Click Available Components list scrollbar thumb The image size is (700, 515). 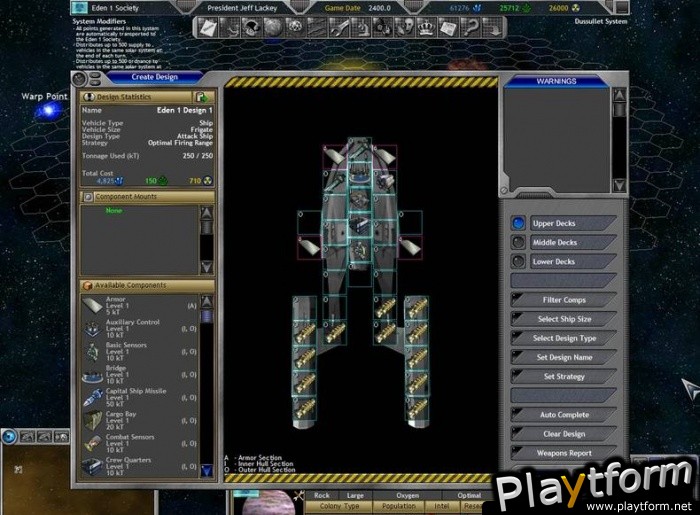[x=206, y=316]
